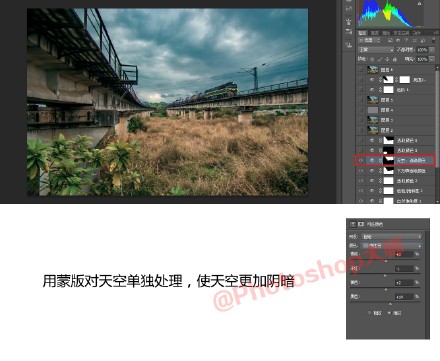Select the 绝对 (Absolute) radio button
This screenshot has width=440, height=361.
pyautogui.click(x=389, y=313)
